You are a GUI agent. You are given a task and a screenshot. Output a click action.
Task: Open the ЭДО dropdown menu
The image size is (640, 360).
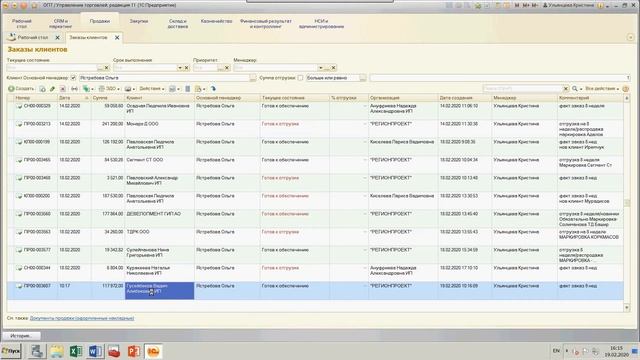pyautogui.click(x=109, y=89)
